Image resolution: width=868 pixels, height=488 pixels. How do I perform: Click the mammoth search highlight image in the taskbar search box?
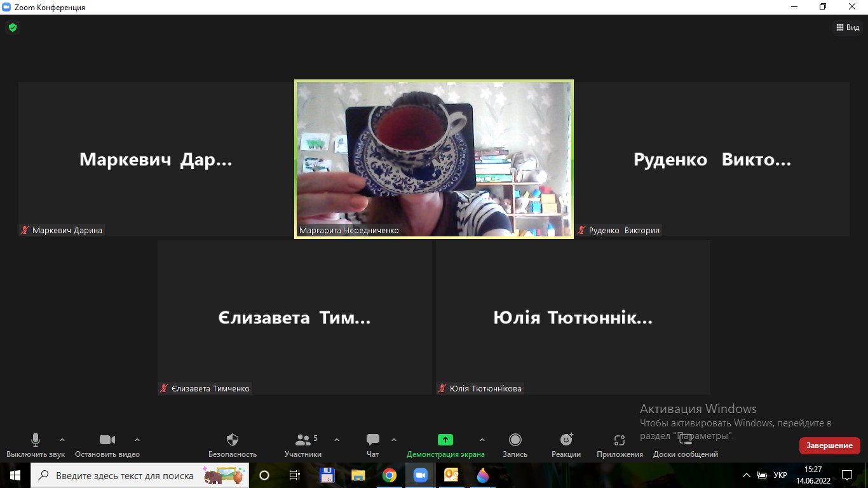223,475
